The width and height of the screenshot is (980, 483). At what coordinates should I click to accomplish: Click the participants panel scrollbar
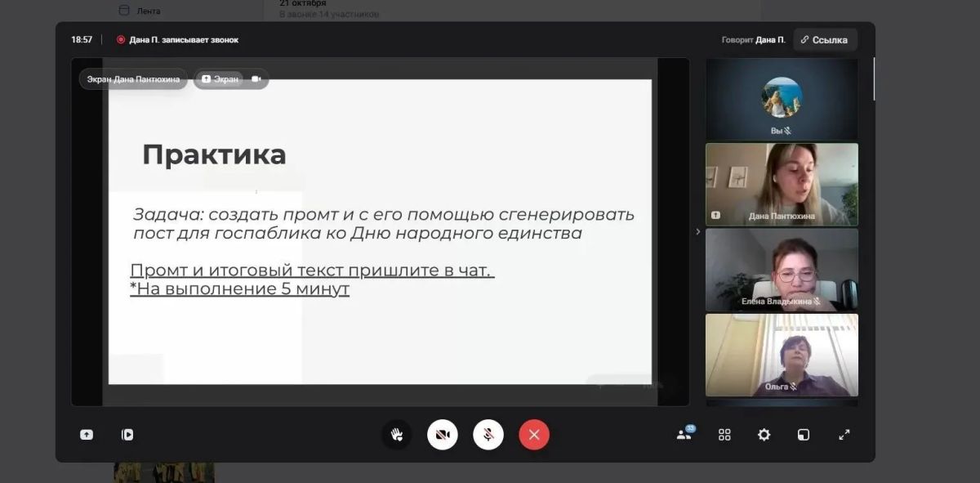click(x=874, y=79)
